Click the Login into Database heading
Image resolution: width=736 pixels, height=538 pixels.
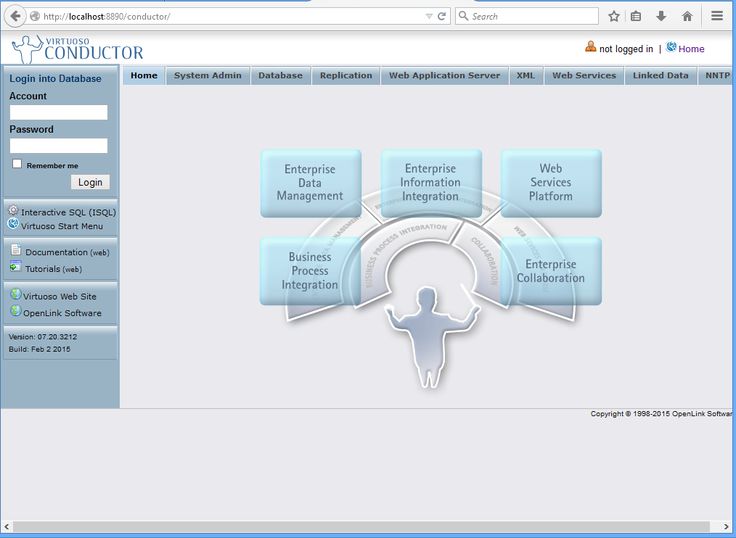pos(55,78)
